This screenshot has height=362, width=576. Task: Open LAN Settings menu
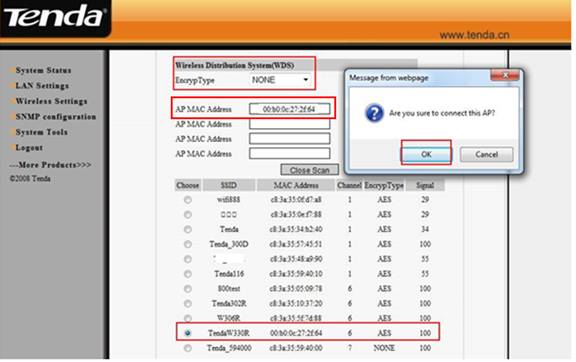pos(42,86)
